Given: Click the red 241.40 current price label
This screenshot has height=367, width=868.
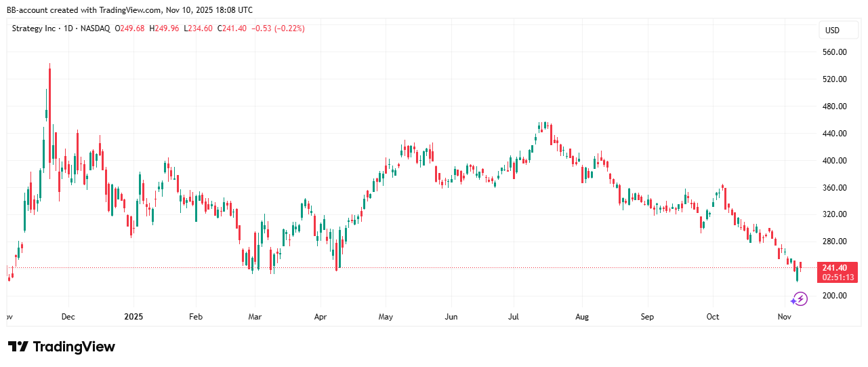Looking at the screenshot, I should [838, 267].
